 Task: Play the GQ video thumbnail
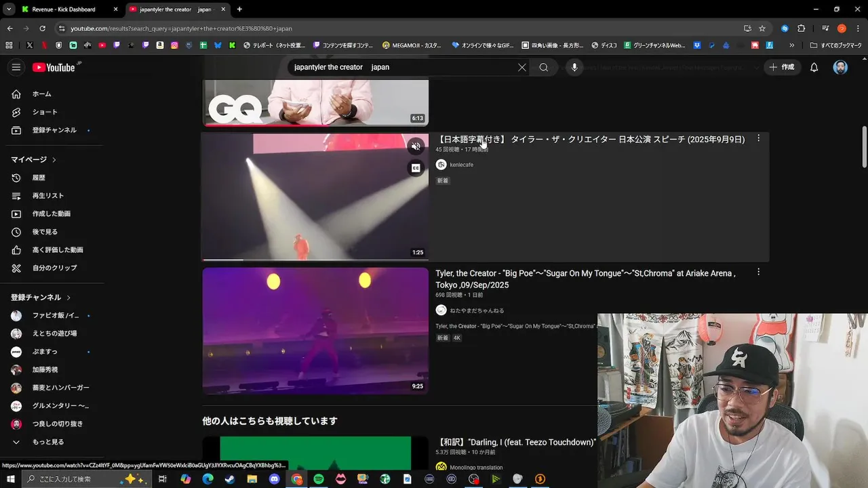pyautogui.click(x=315, y=103)
